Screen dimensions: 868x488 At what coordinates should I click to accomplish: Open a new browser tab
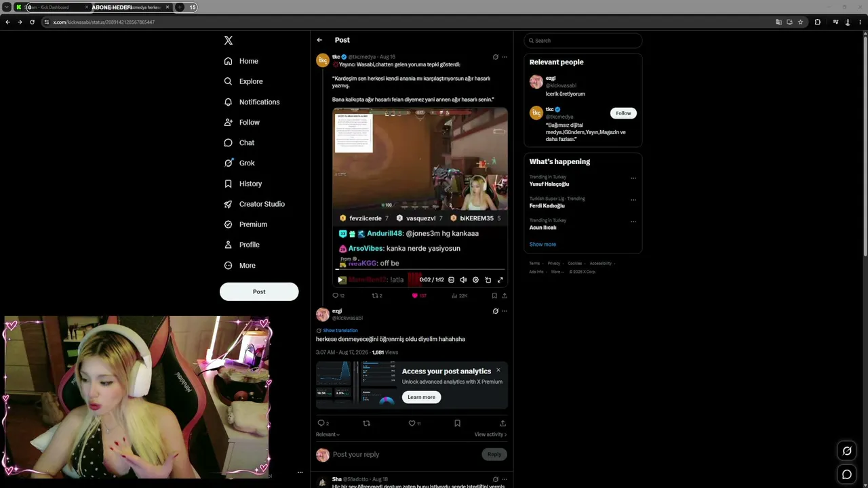click(180, 7)
